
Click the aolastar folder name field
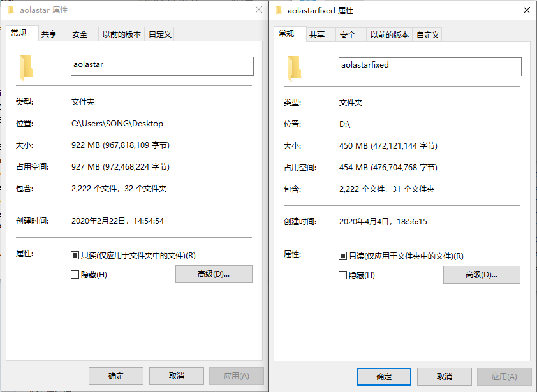coord(162,66)
